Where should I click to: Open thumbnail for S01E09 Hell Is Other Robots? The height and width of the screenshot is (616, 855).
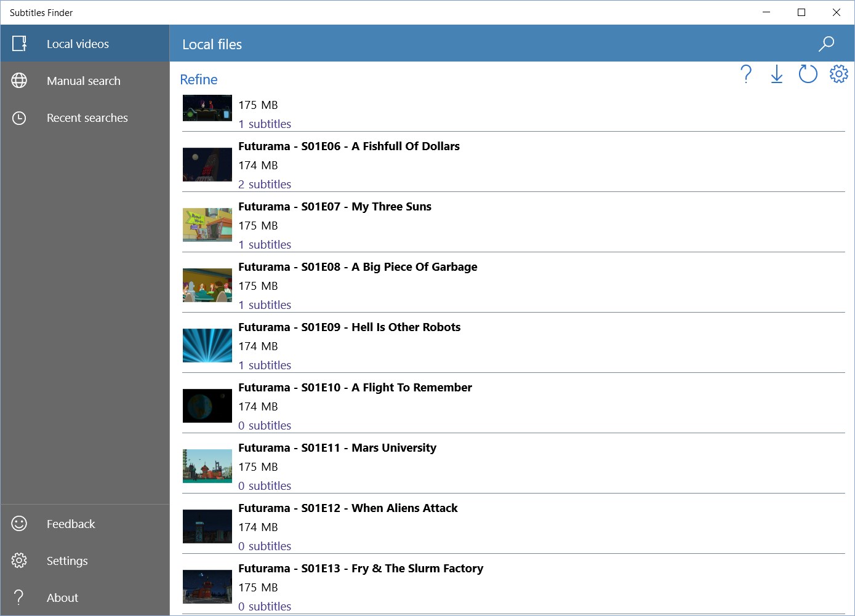tap(207, 345)
